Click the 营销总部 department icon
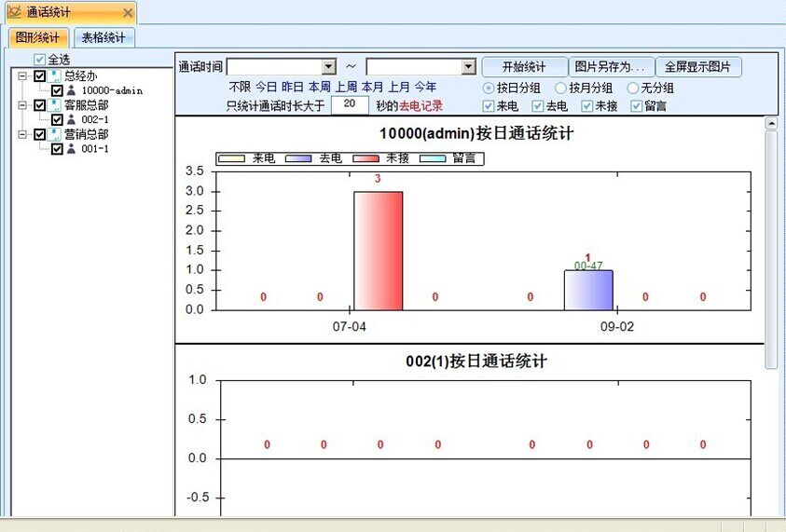786x532 pixels. [55, 134]
